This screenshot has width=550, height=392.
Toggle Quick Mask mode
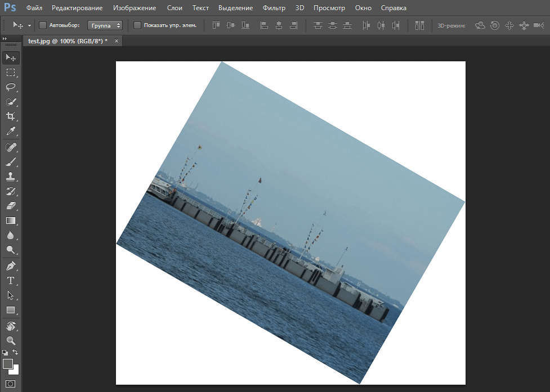coord(11,384)
